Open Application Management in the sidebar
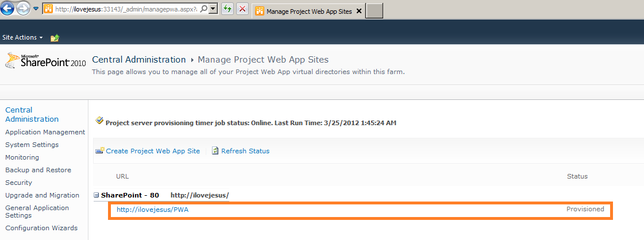Viewport: 644px width, 240px height. pyautogui.click(x=45, y=132)
